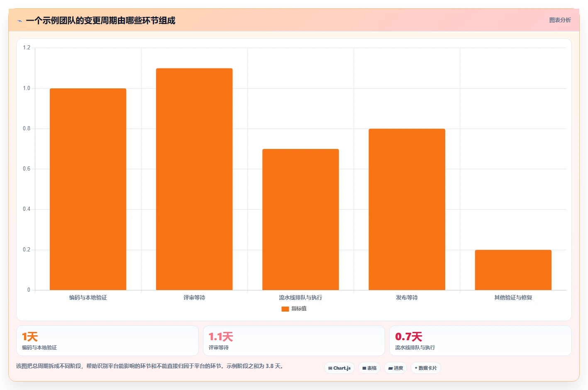Click the tallest bar for 评审等待
Viewport: 588px width, 390px height.
tap(194, 179)
